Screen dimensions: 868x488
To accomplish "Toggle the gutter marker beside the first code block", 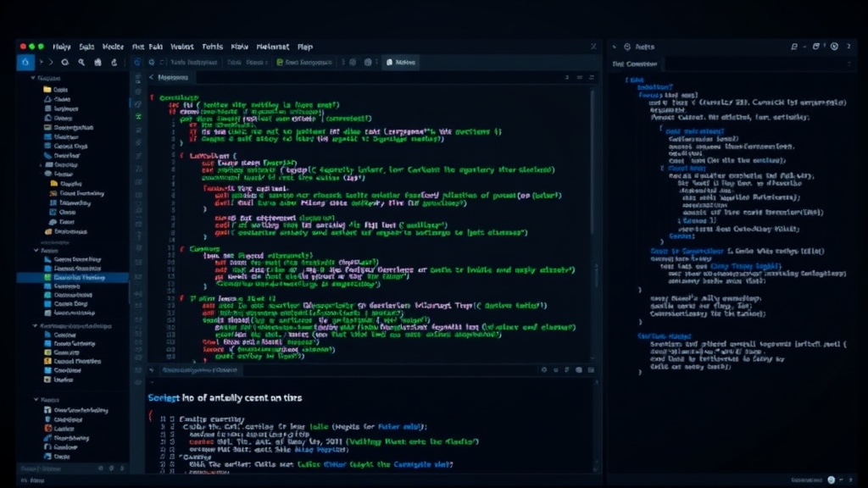I will pyautogui.click(x=151, y=97).
